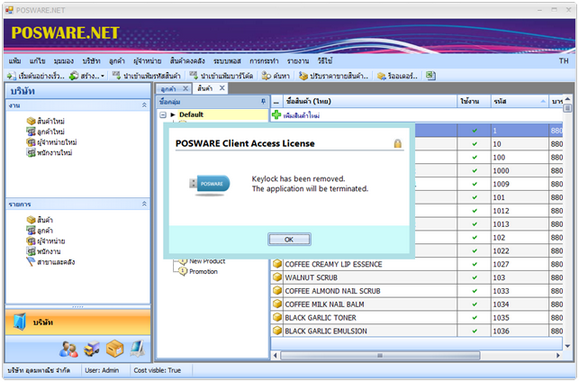Click the padlock icon in the license dialog
This screenshot has height=382, width=579.
397,143
